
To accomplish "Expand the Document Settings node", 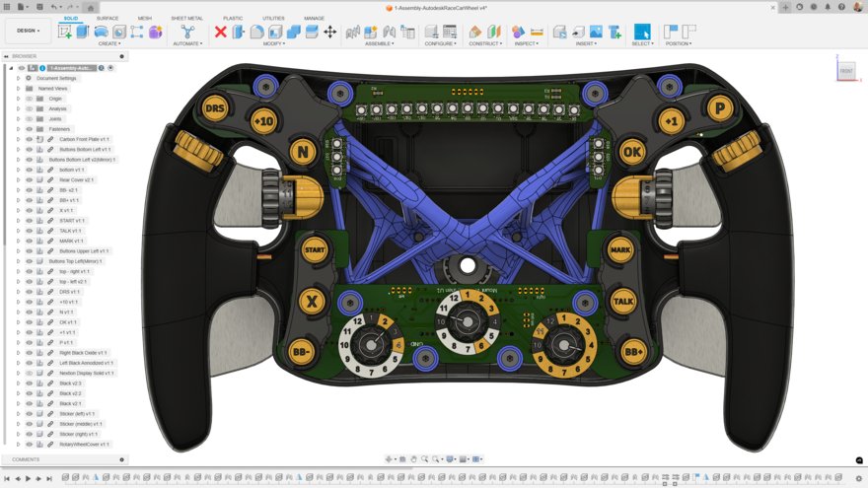I will point(18,78).
